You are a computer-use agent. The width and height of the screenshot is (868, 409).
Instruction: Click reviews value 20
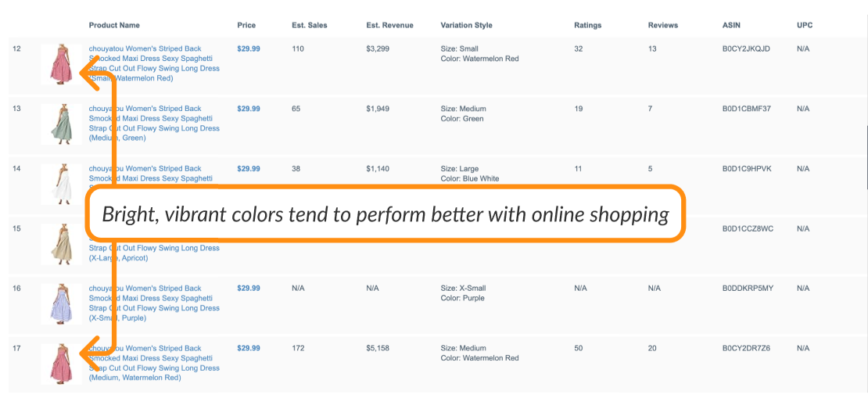tap(652, 348)
